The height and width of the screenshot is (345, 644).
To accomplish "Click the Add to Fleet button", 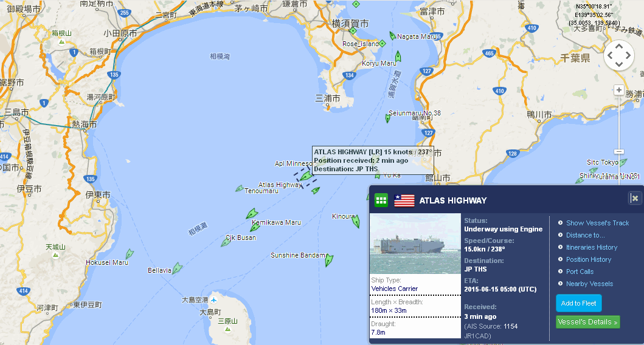I will pos(579,303).
